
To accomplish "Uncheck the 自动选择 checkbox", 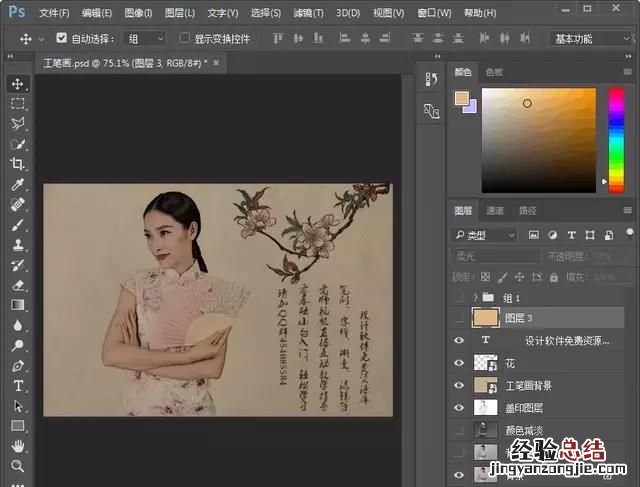I will [x=61, y=38].
